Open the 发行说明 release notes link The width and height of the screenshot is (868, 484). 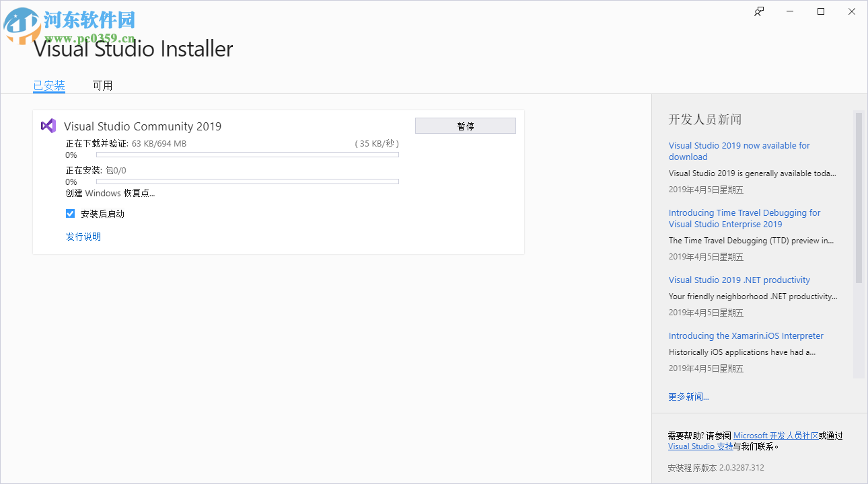pos(83,236)
